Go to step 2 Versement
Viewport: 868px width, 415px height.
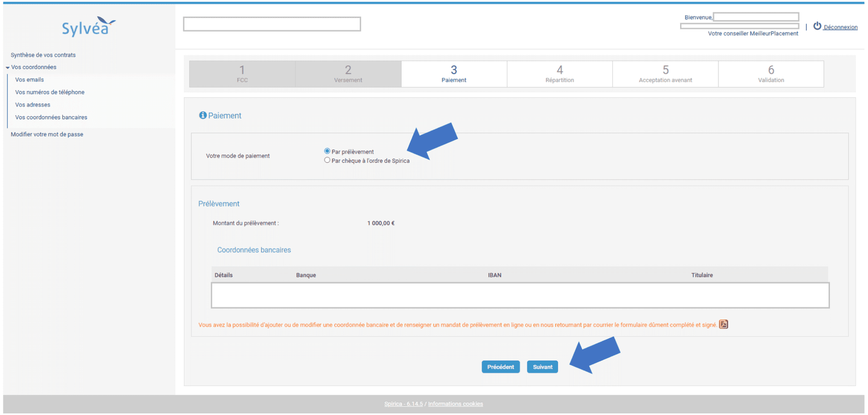348,74
